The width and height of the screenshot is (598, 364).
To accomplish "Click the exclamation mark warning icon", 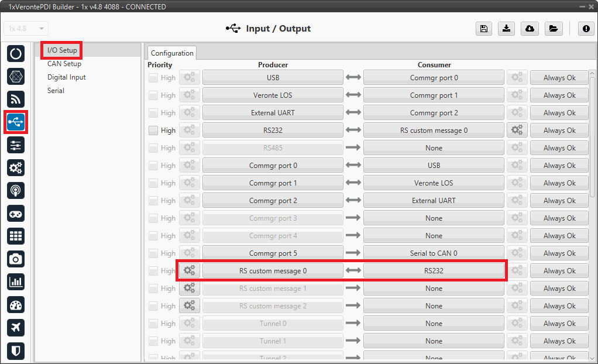I will [x=586, y=29].
